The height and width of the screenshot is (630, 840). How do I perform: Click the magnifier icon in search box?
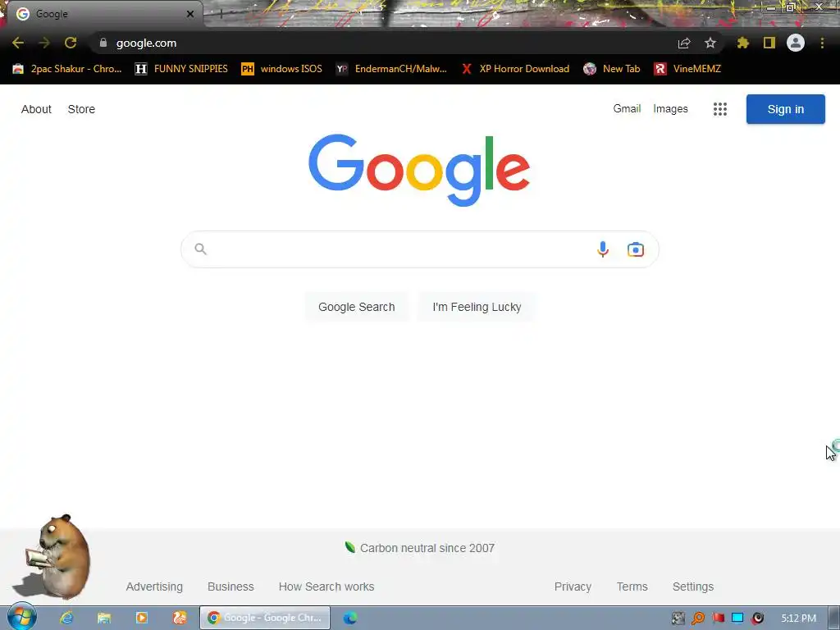pos(200,249)
